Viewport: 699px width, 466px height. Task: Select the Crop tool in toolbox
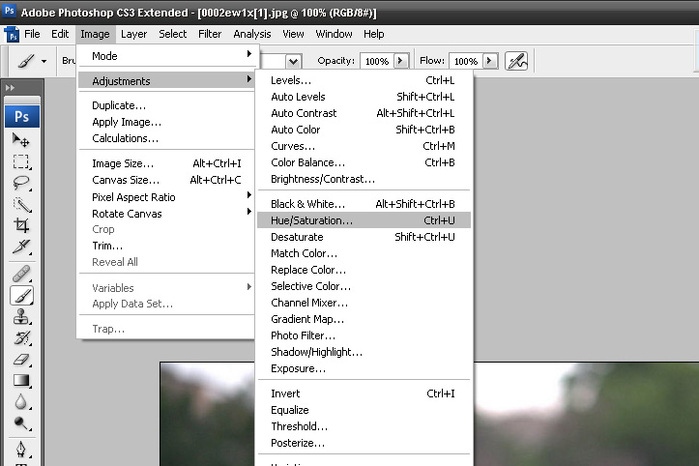tap(21, 225)
